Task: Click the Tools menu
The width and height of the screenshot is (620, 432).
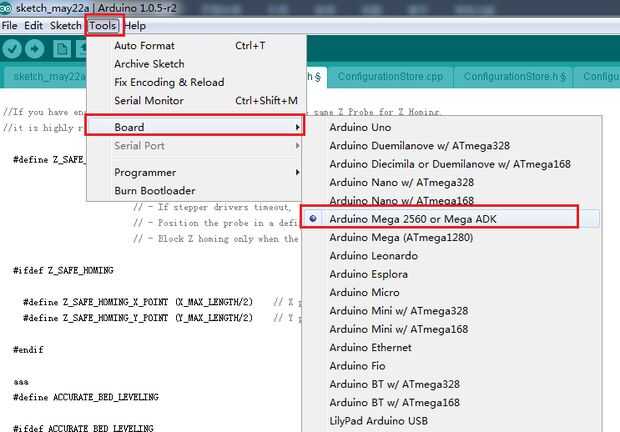Action: point(103,26)
